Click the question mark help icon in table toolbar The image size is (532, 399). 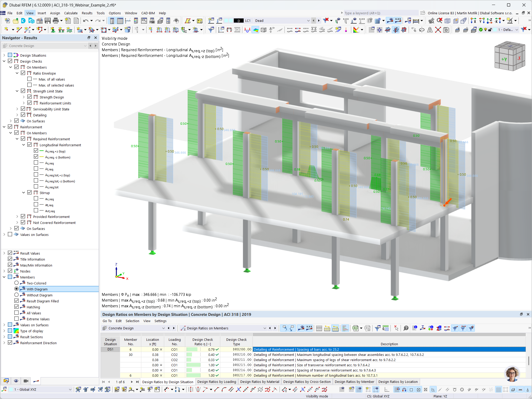point(406,328)
